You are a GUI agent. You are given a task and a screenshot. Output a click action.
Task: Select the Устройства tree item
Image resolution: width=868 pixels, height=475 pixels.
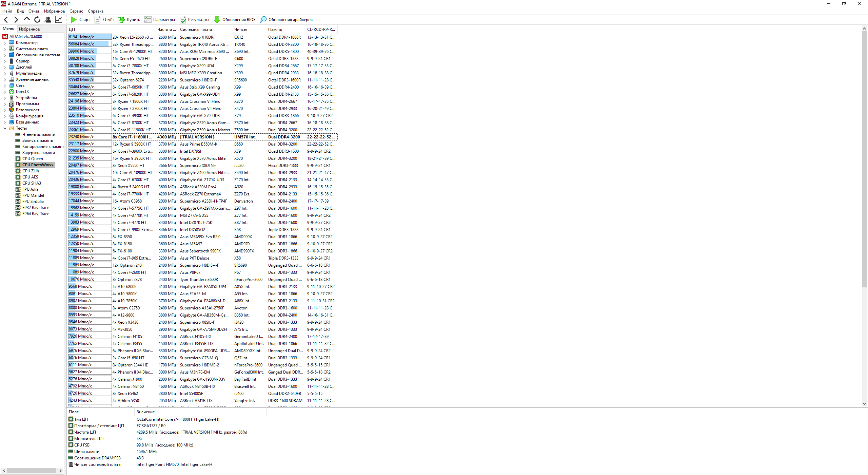click(x=26, y=98)
